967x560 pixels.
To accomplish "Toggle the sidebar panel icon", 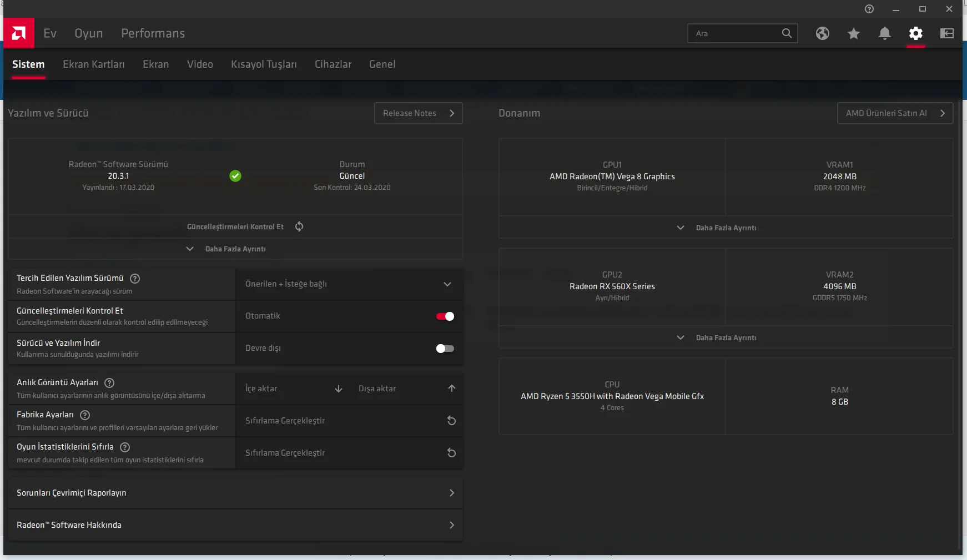I will click(x=946, y=33).
